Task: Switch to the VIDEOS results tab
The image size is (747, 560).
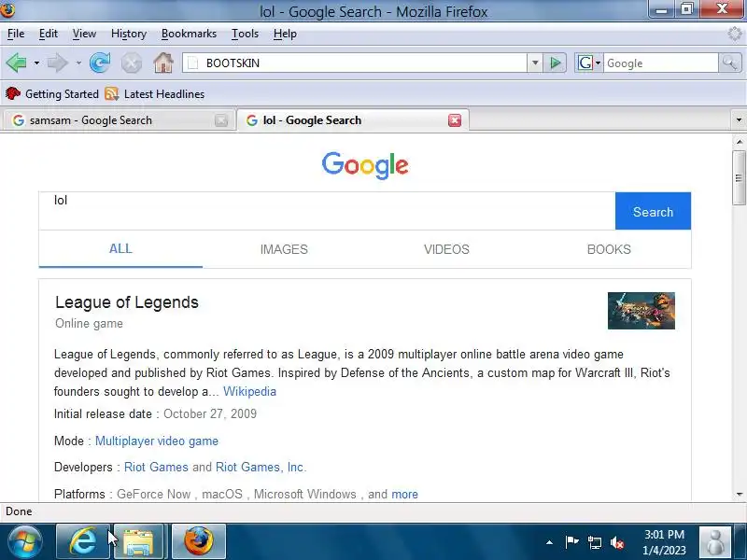Action: (x=446, y=249)
